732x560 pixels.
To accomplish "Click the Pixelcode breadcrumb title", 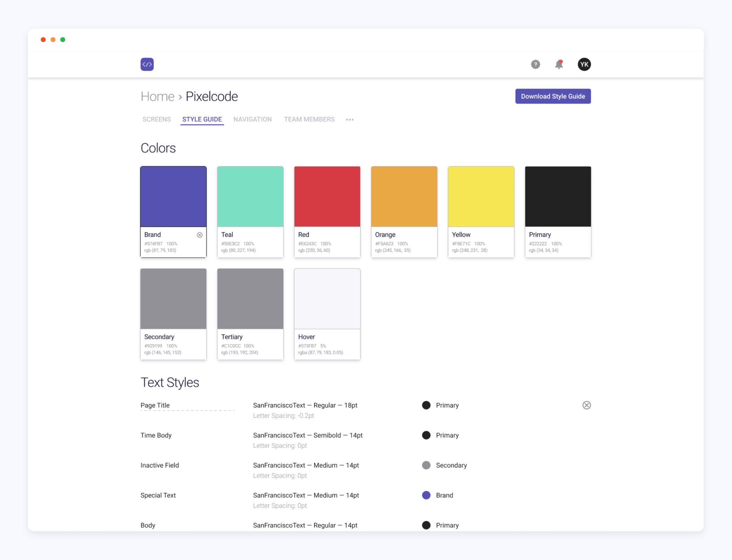I will tap(212, 97).
